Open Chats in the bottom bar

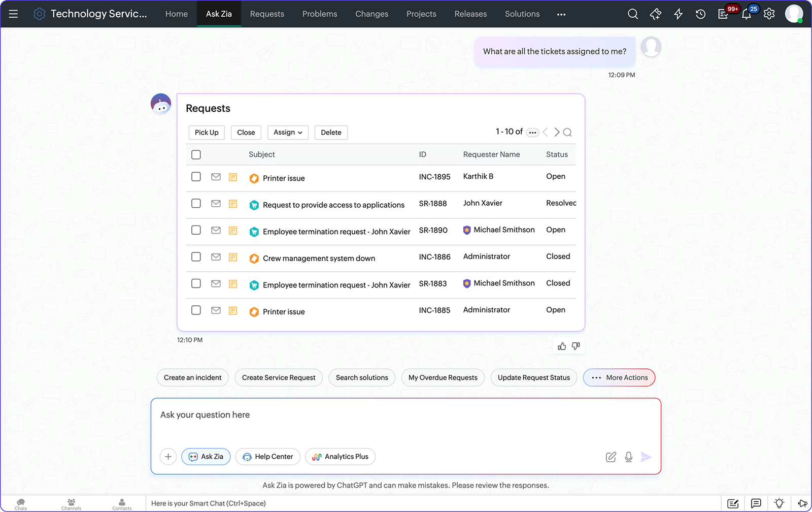click(21, 504)
